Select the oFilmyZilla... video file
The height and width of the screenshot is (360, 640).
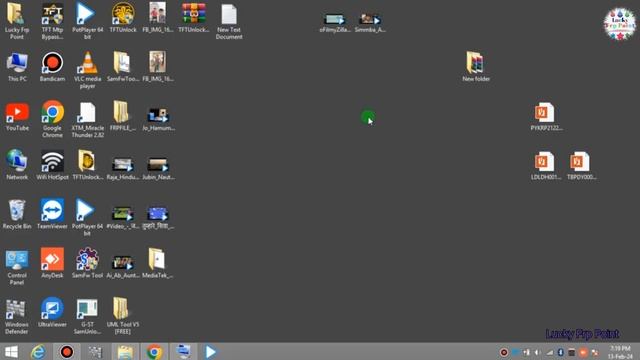coord(335,23)
